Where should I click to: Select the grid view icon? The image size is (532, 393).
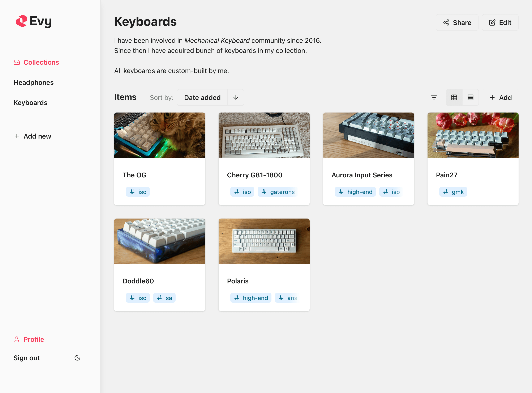[454, 97]
